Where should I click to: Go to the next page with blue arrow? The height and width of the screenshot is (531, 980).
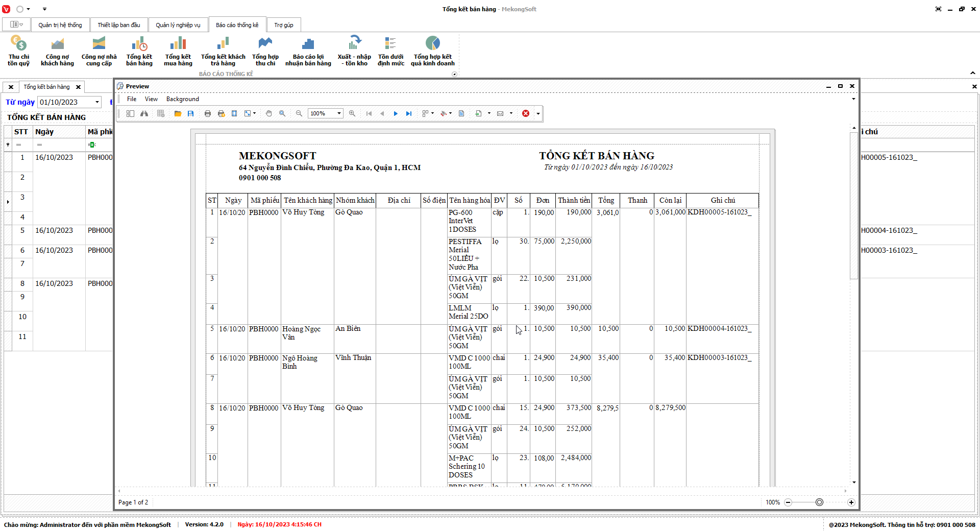tap(396, 113)
